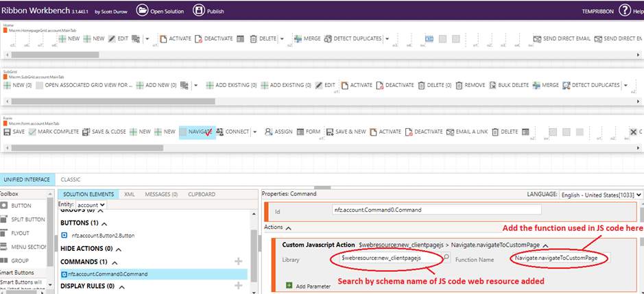Open the Language selection dropdown
The image size is (644, 294).
click(601, 195)
